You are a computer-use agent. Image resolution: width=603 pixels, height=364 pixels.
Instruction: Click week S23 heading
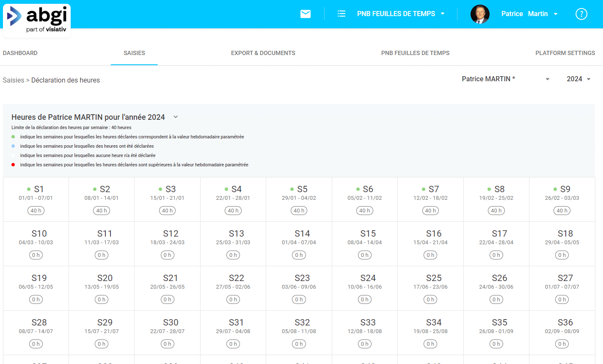click(x=303, y=278)
